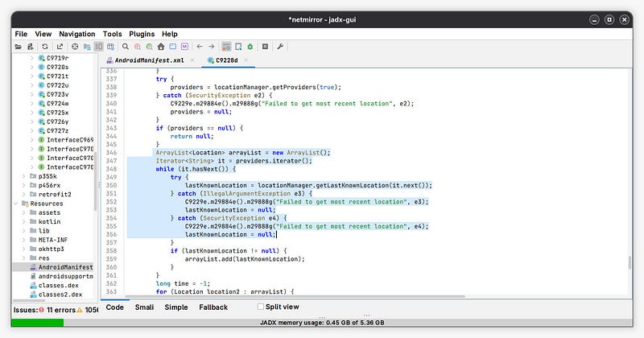The width and height of the screenshot is (644, 338).
Task: Open Text search with the magnifier icon
Action: (126, 47)
